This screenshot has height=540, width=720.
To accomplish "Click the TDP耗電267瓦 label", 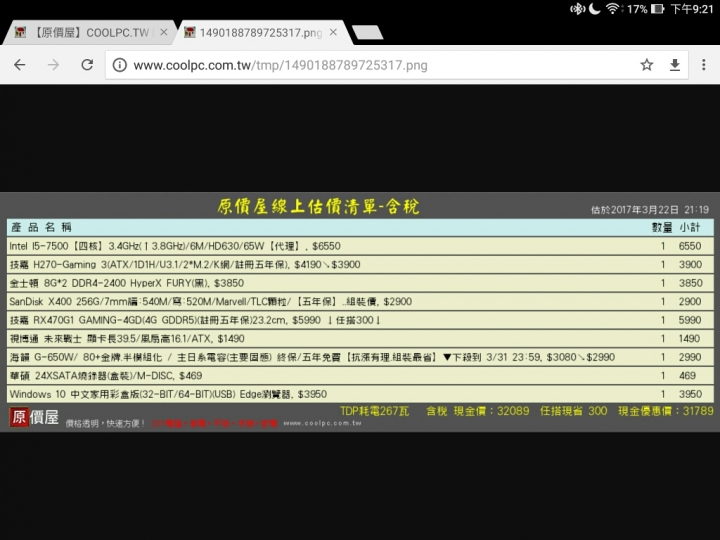I will pos(374,411).
